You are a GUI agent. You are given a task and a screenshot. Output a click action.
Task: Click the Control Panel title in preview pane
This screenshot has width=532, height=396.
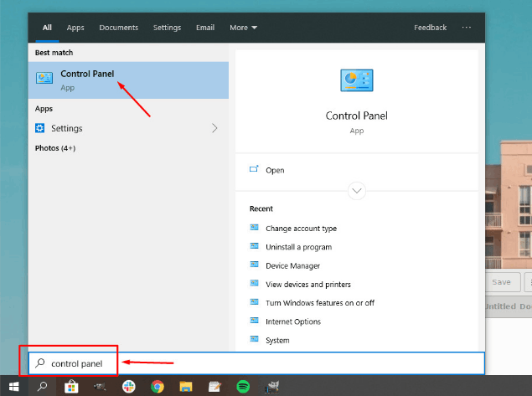(357, 116)
